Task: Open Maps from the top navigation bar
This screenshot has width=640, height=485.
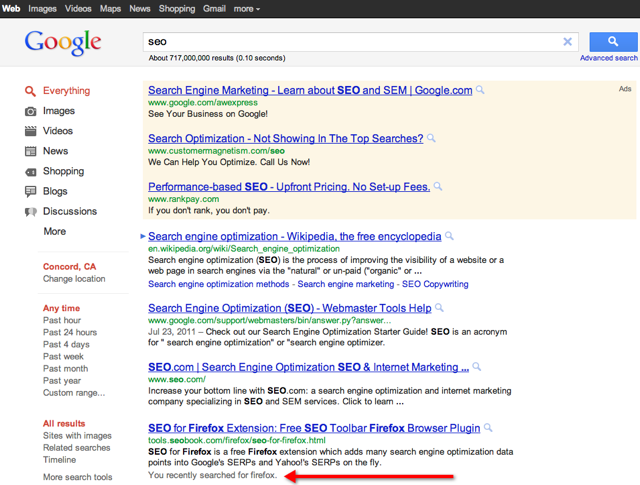Action: [x=110, y=9]
